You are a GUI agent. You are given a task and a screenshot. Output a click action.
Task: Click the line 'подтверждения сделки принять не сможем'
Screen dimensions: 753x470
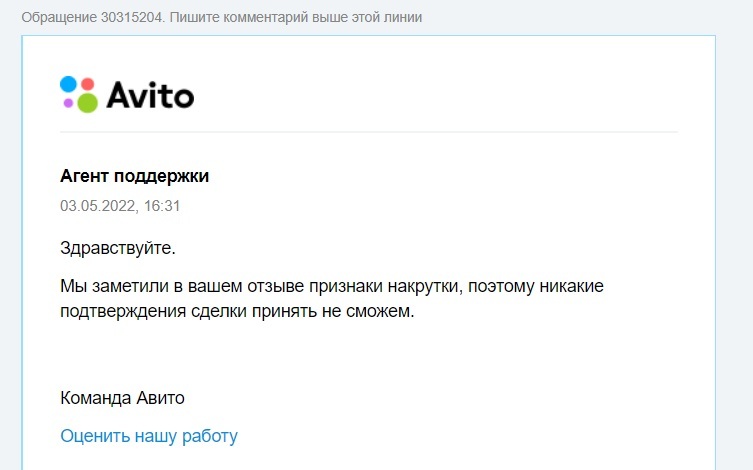coord(237,311)
